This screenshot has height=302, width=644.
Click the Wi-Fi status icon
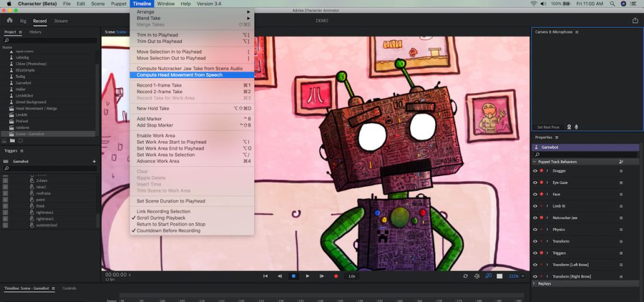coord(533,4)
